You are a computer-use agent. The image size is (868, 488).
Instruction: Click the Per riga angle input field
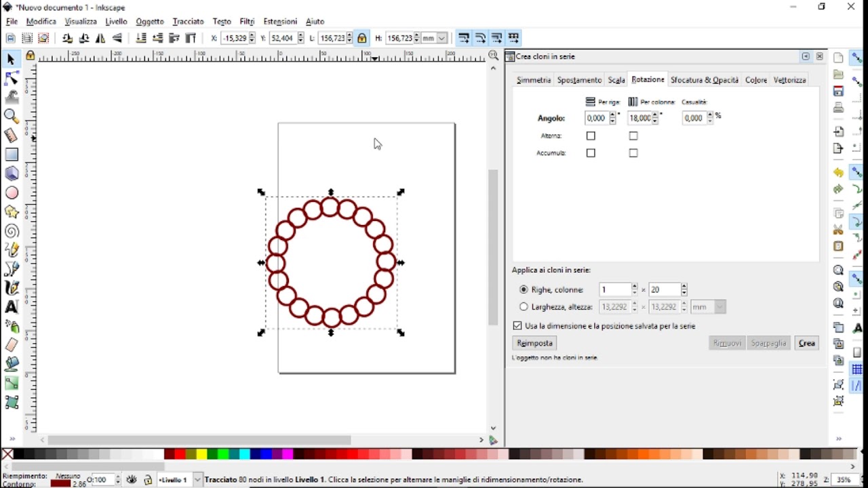[x=597, y=118]
